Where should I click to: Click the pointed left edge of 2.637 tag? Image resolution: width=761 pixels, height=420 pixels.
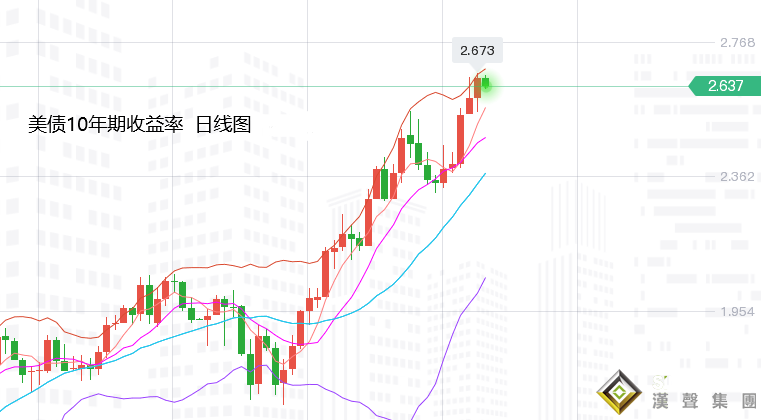coord(692,86)
